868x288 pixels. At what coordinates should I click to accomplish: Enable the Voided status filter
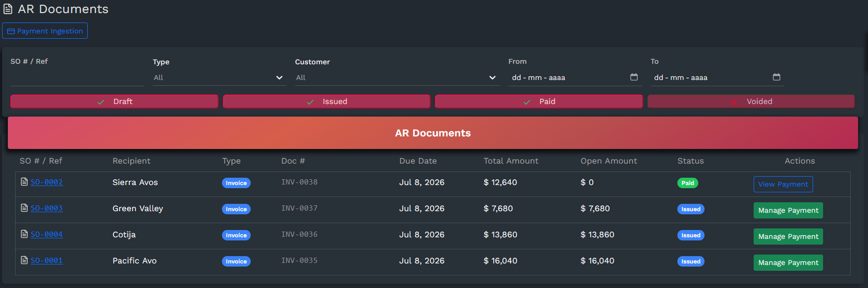click(751, 101)
